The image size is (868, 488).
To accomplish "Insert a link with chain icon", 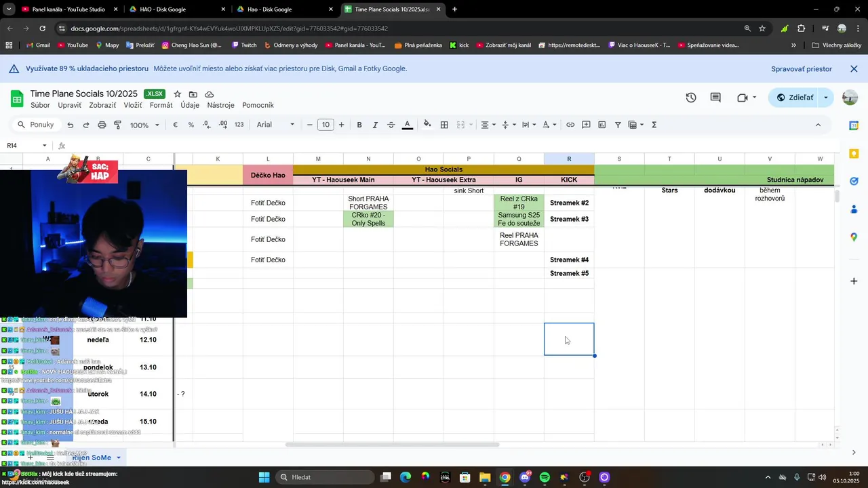I will click(x=570, y=125).
